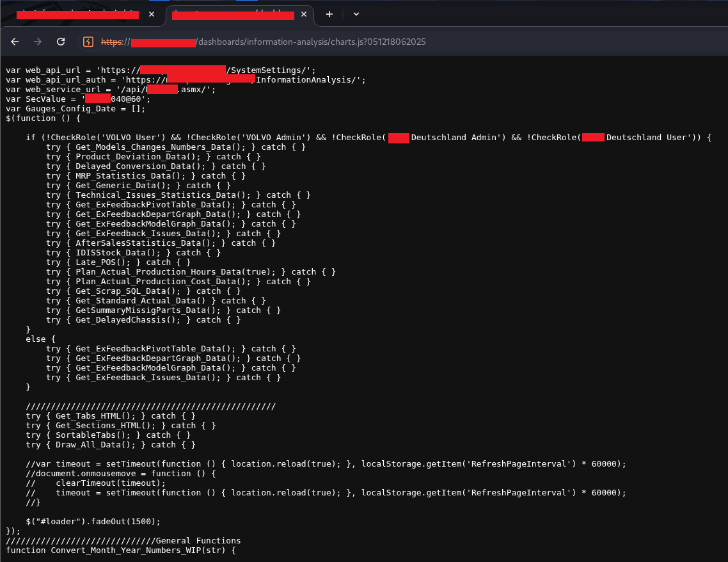
Task: Expand the tab list chevron dropdown
Action: coord(356,14)
